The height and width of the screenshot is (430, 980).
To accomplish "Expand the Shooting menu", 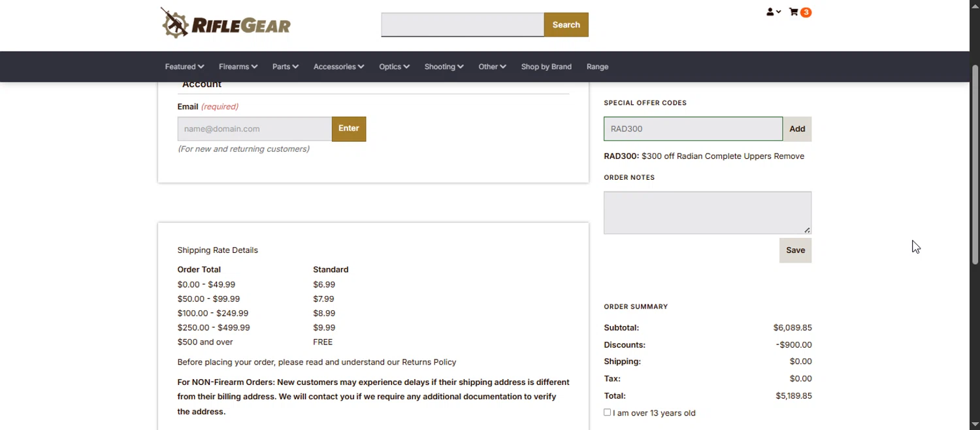I will click(x=444, y=67).
